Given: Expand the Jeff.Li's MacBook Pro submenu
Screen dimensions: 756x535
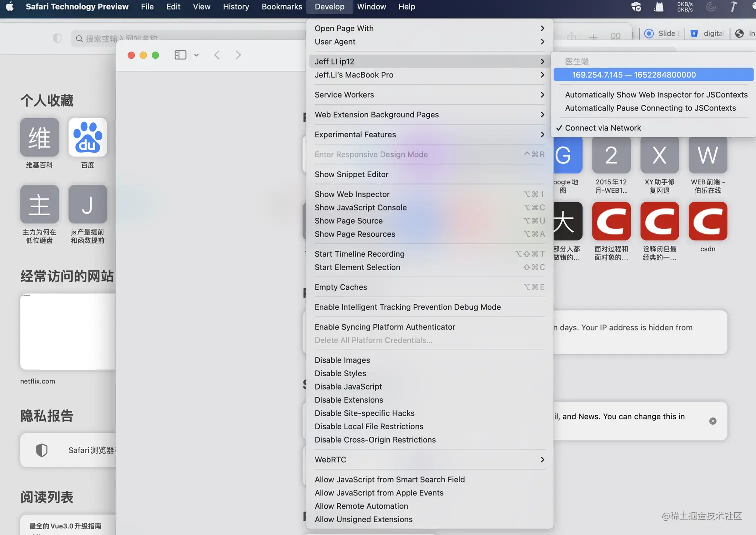Looking at the screenshot, I should [x=430, y=75].
